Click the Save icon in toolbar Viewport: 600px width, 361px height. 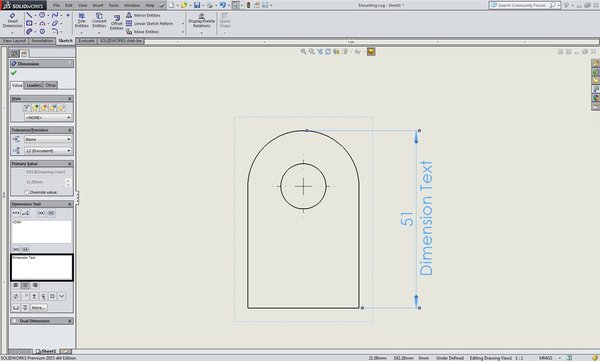pos(197,5)
